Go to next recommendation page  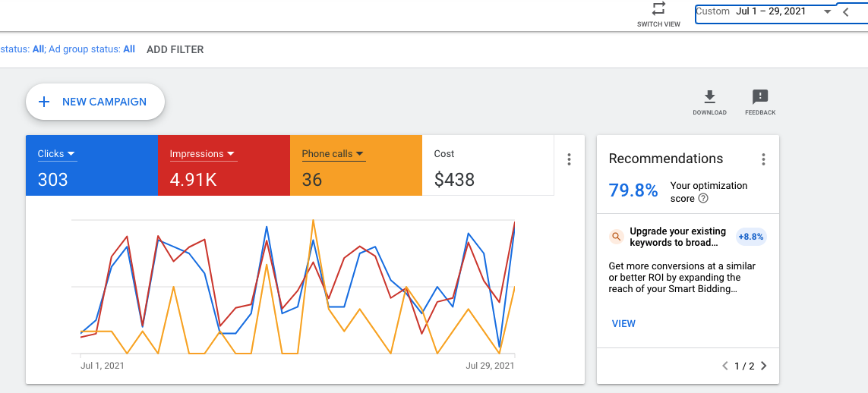764,366
